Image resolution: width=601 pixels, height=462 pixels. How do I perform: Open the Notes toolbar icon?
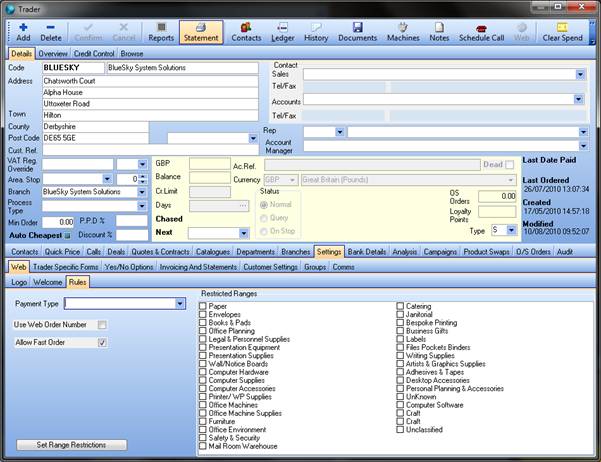point(439,27)
